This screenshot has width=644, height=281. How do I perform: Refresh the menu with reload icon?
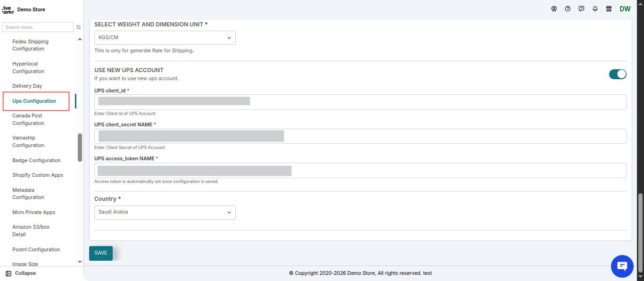(79, 27)
